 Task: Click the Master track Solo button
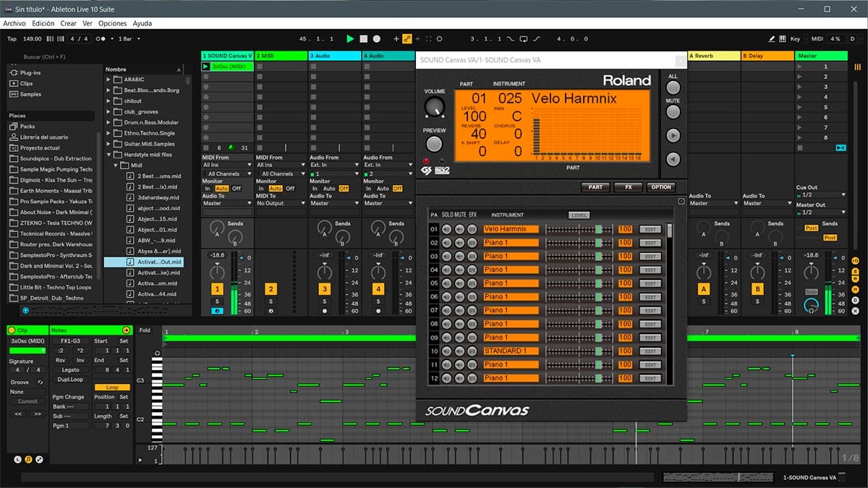click(x=811, y=292)
